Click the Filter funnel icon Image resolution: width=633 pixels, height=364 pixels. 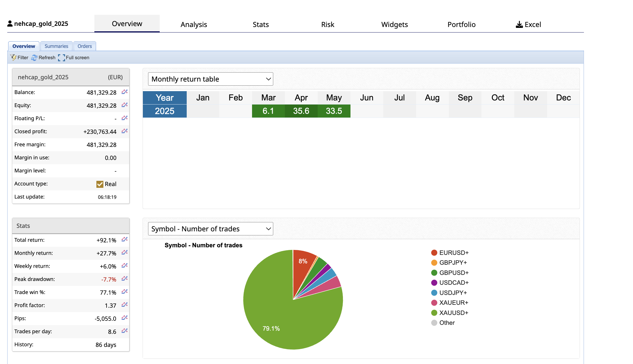pyautogui.click(x=13, y=57)
